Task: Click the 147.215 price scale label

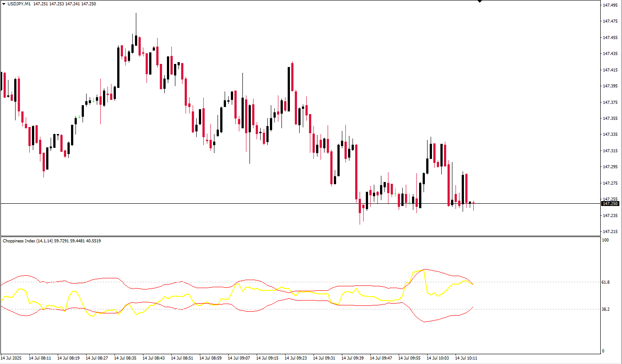Action: pyautogui.click(x=609, y=232)
